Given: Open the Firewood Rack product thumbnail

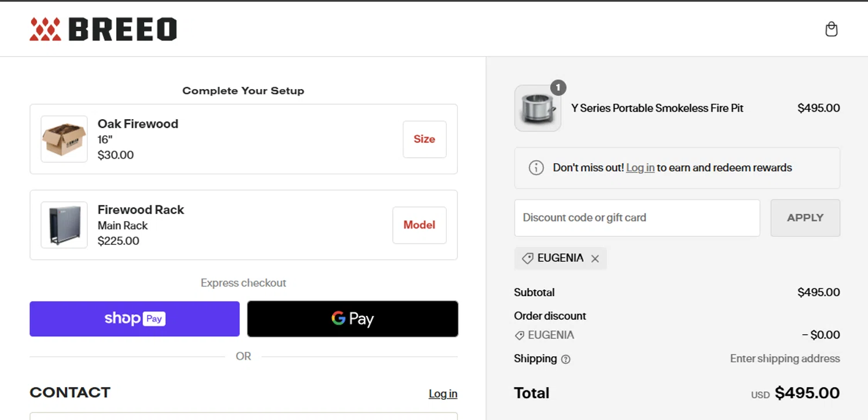Looking at the screenshot, I should (x=64, y=225).
